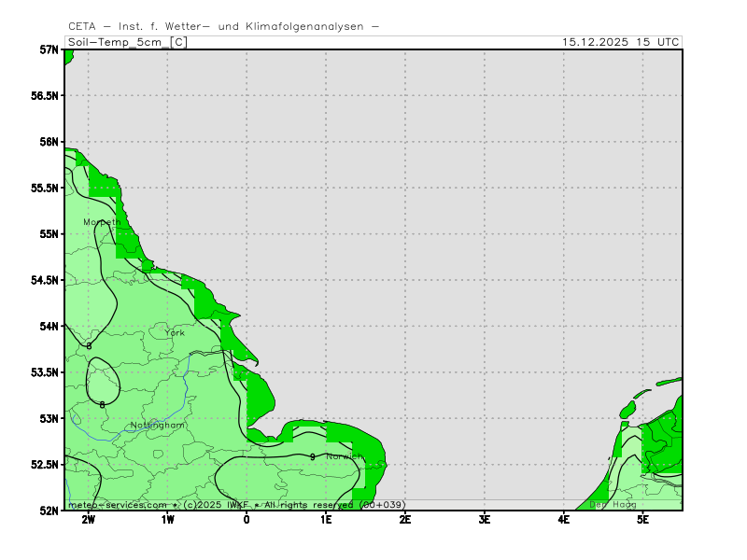Select the 15.12.2025 15 UTC timestamp

[x=621, y=42]
